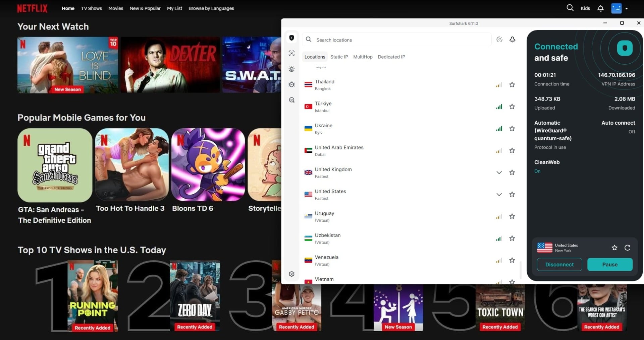Open the Surfshark Search sidebar icon

click(291, 100)
